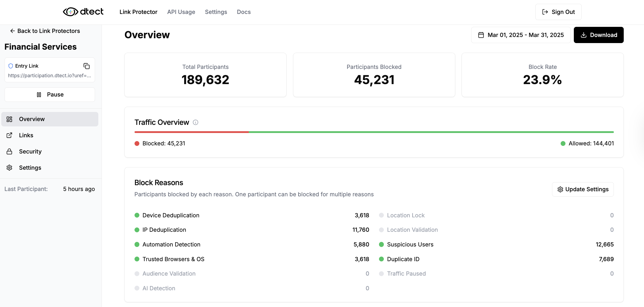Click the Sign Out button
The width and height of the screenshot is (644, 307).
click(x=558, y=12)
